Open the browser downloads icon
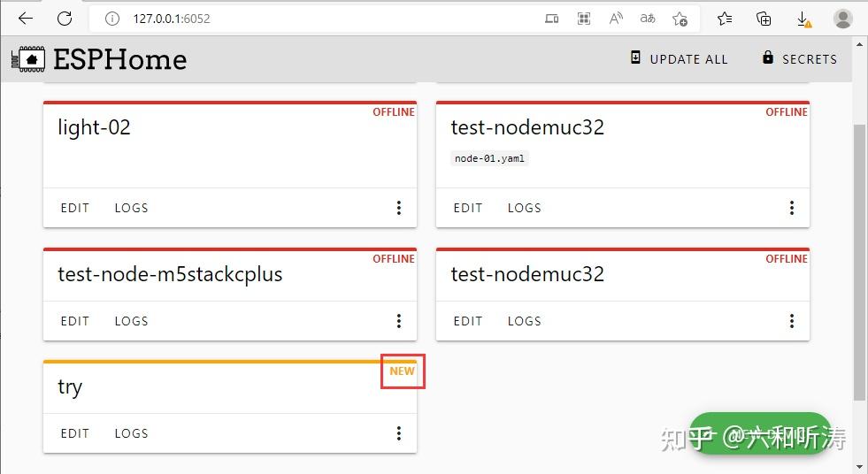The width and height of the screenshot is (868, 474). (803, 19)
